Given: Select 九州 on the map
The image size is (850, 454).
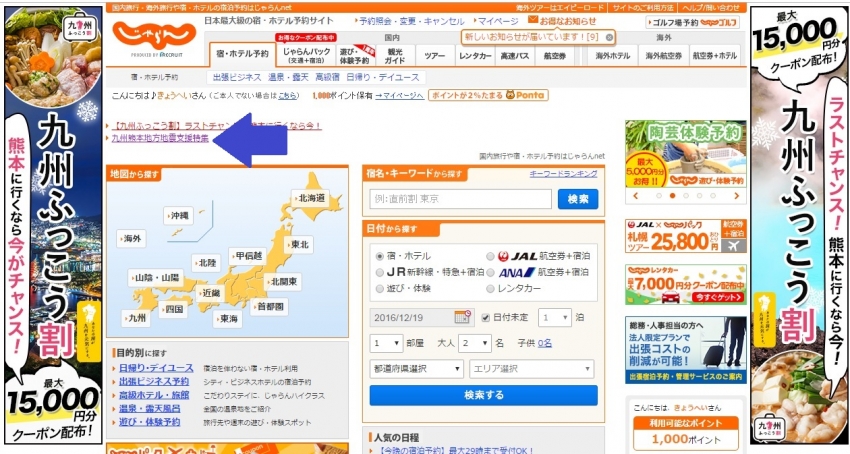Looking at the screenshot, I should 136,318.
